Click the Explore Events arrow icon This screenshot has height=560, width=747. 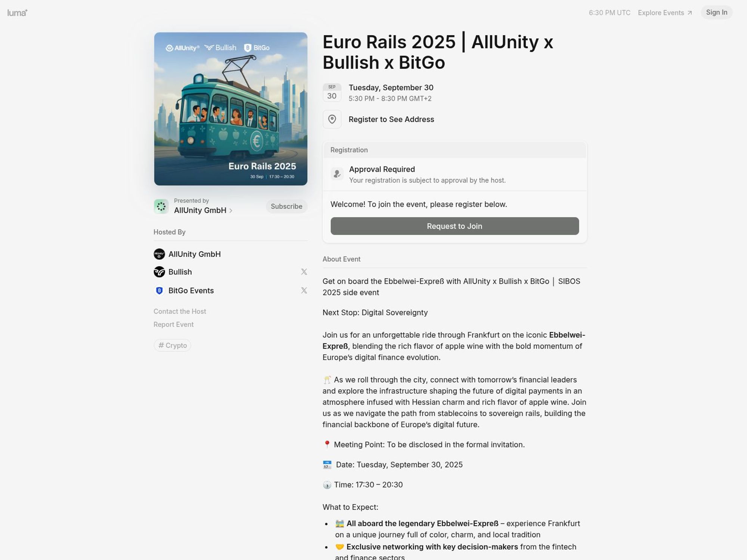click(689, 13)
